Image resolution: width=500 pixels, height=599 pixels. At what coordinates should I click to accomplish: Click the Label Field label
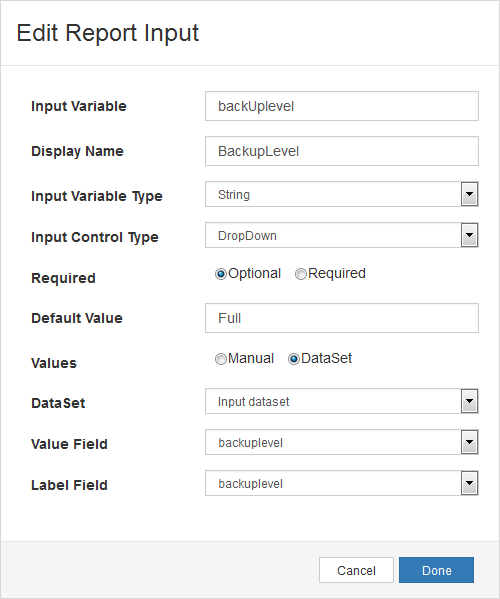[69, 485]
